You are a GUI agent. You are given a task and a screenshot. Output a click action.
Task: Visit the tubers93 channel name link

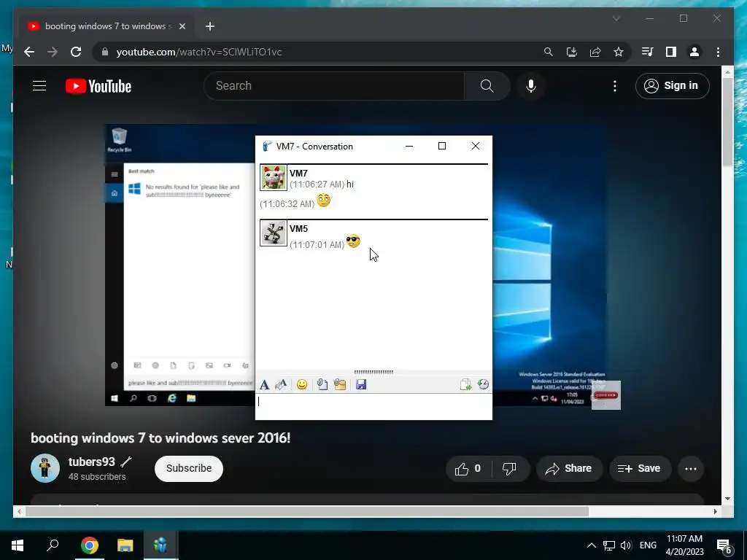pos(91,462)
